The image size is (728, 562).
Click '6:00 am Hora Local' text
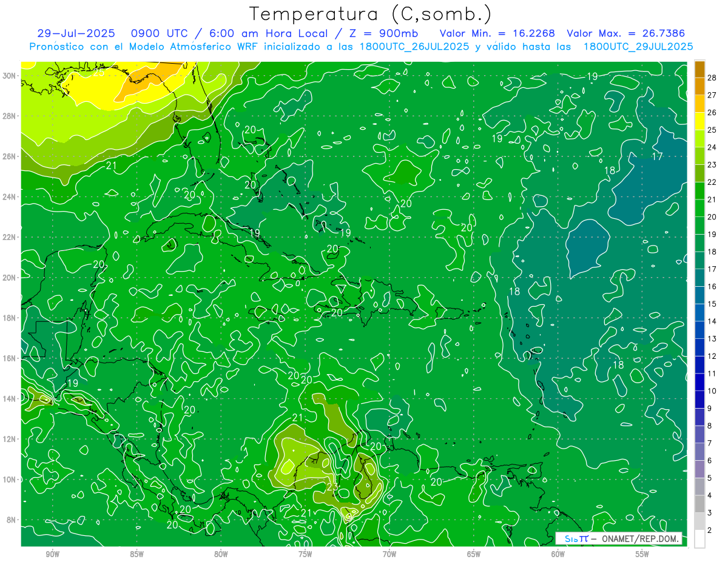pos(267,33)
